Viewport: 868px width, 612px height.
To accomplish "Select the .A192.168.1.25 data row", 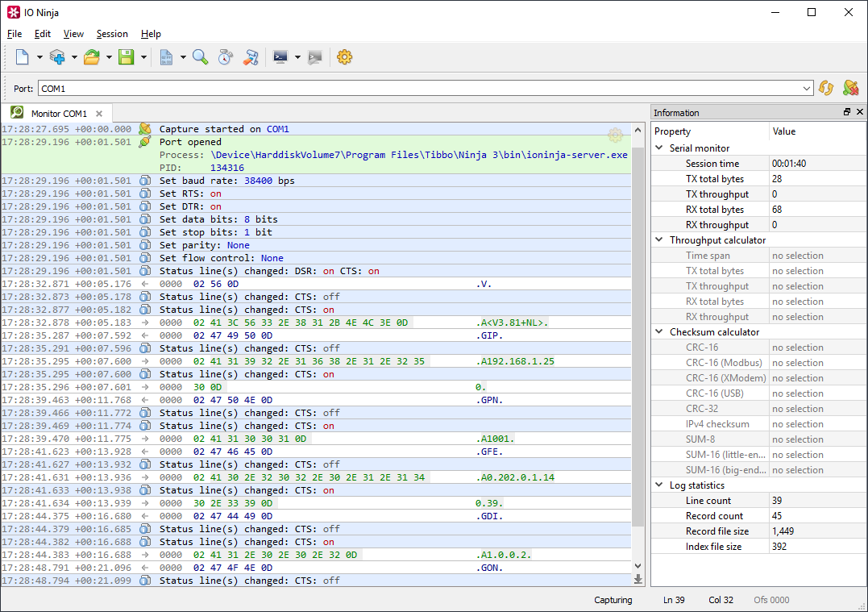I will point(316,361).
